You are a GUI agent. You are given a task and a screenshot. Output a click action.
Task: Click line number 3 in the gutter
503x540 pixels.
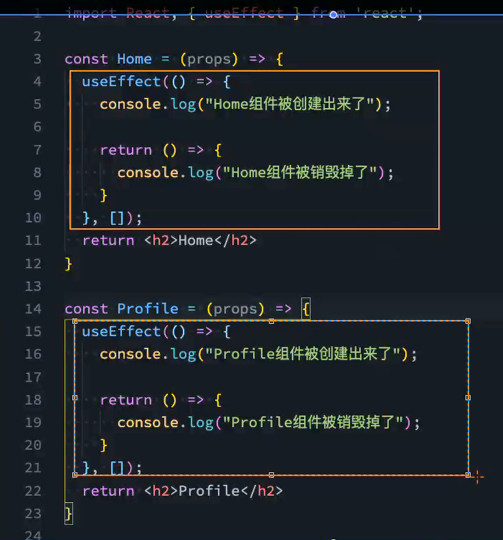pos(38,59)
